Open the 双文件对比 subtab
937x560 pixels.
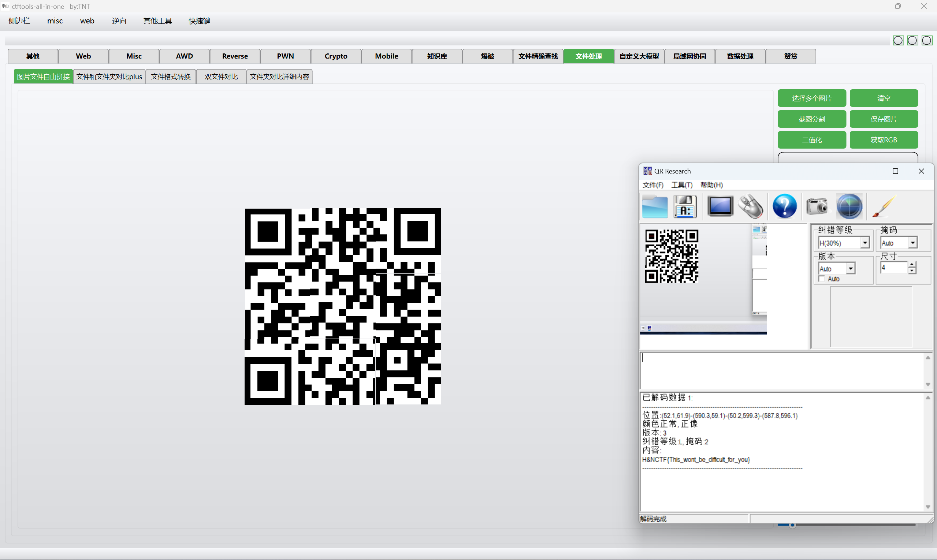221,76
